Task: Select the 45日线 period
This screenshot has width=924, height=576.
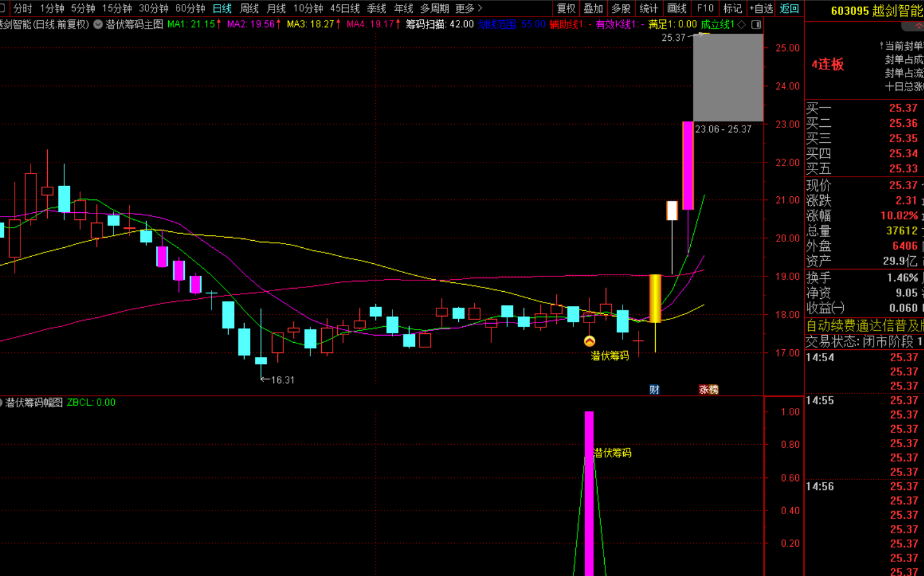Action: coord(345,8)
